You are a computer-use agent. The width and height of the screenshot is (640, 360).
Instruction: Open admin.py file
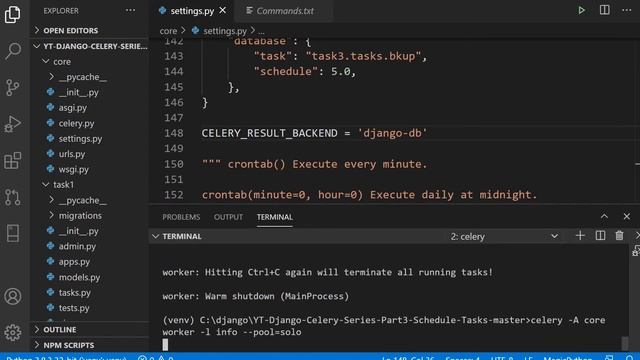pyautogui.click(x=77, y=247)
